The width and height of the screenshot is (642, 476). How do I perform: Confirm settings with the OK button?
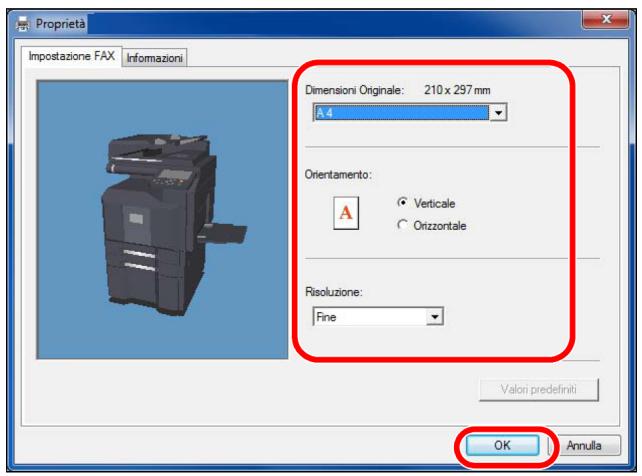click(502, 445)
